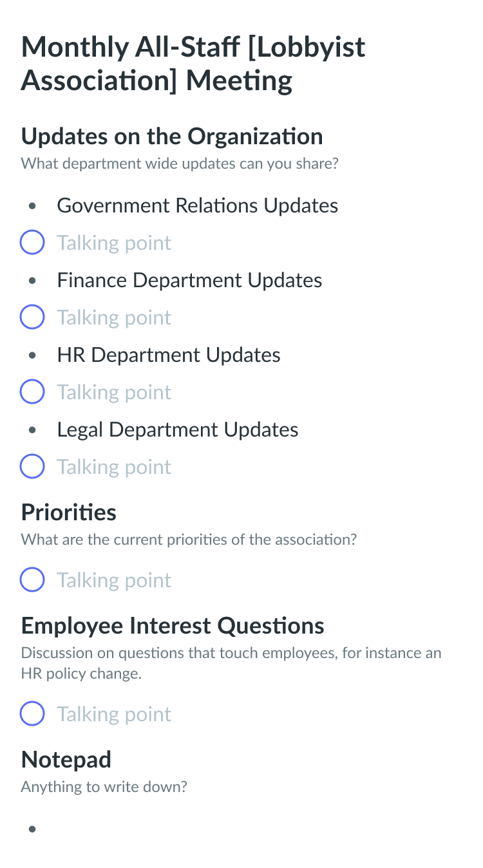Tick the circle in Employee Interest Questions
The image size is (483, 868).
click(32, 714)
